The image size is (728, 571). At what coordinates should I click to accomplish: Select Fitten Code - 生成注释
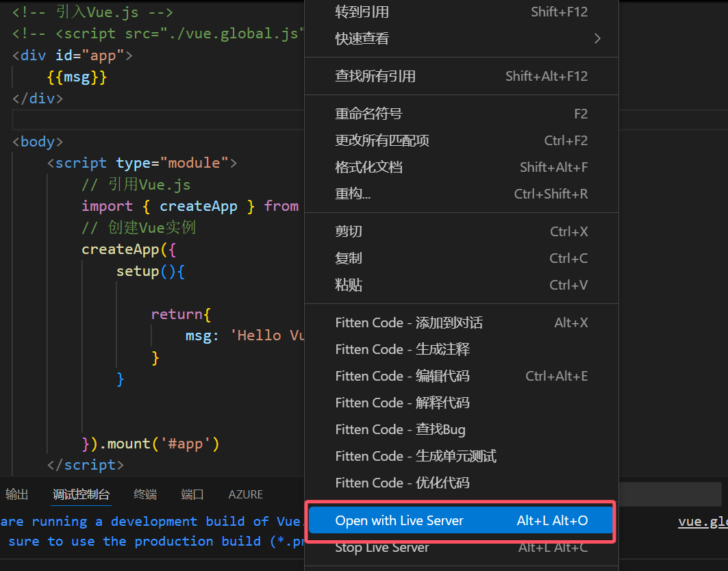click(x=461, y=349)
